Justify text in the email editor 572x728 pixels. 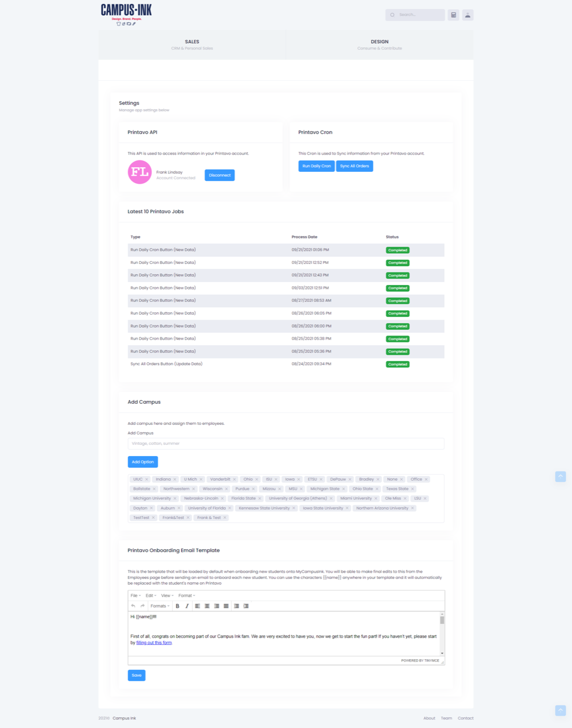click(x=226, y=606)
